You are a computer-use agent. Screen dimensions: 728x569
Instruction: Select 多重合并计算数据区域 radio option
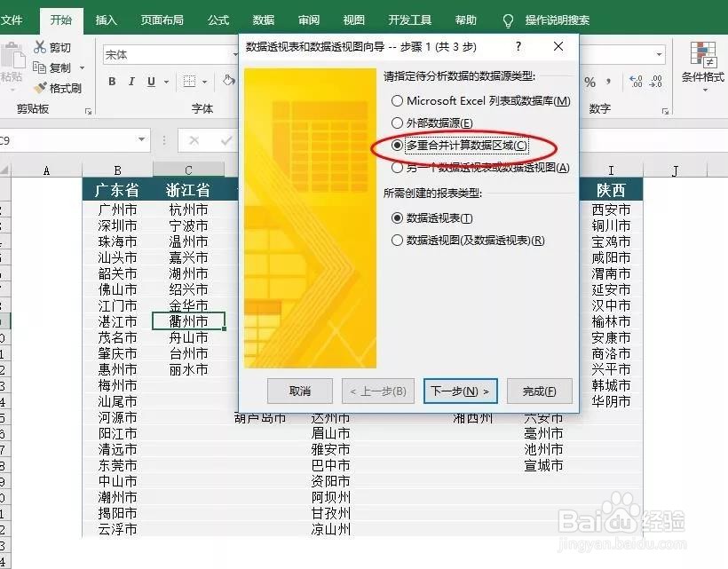coord(459,146)
